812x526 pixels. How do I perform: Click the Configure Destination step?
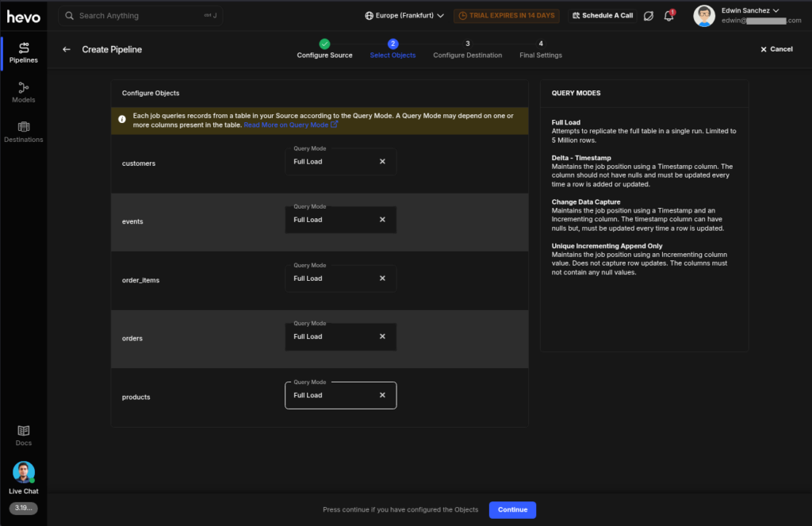tap(468, 49)
